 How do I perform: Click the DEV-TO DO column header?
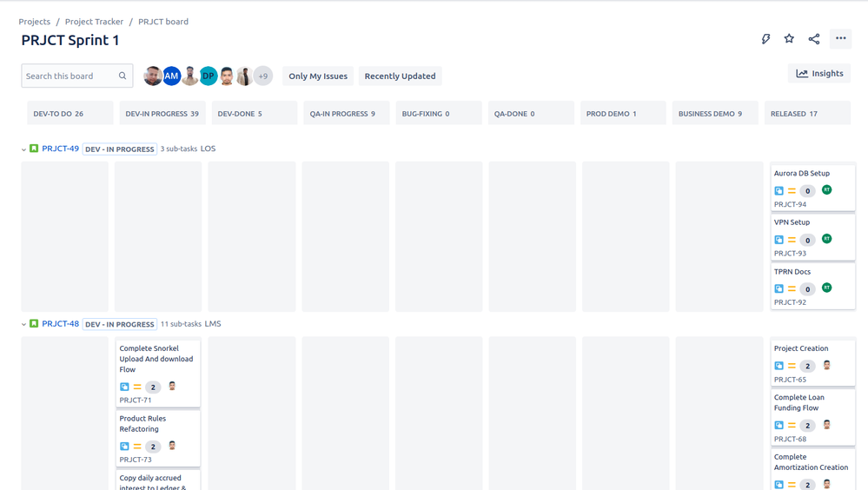click(70, 113)
